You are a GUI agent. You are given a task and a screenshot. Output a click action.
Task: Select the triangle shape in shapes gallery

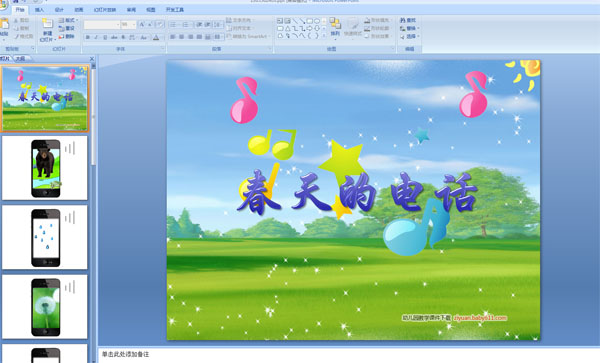point(287,28)
